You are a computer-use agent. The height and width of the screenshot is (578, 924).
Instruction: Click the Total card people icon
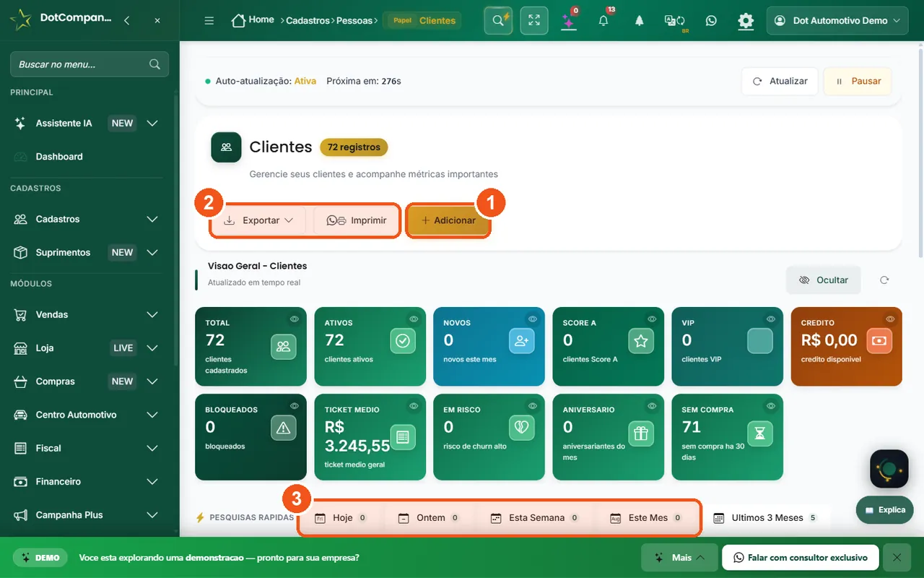click(283, 346)
